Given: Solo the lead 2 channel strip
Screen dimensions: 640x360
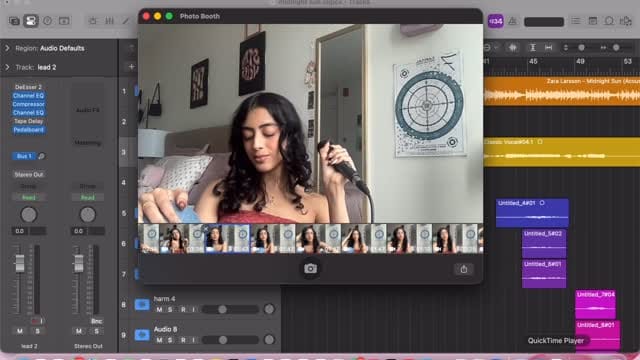Looking at the screenshot, I should click(x=37, y=331).
